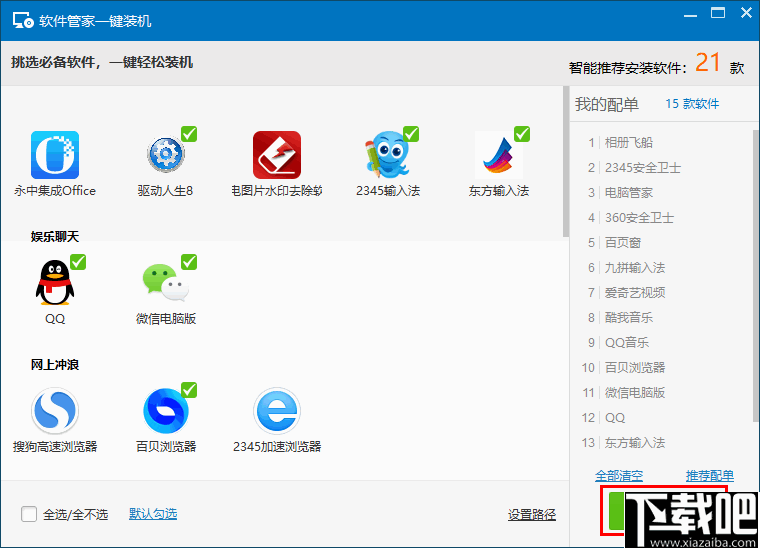Select 相册飞船 in my list

(629, 142)
